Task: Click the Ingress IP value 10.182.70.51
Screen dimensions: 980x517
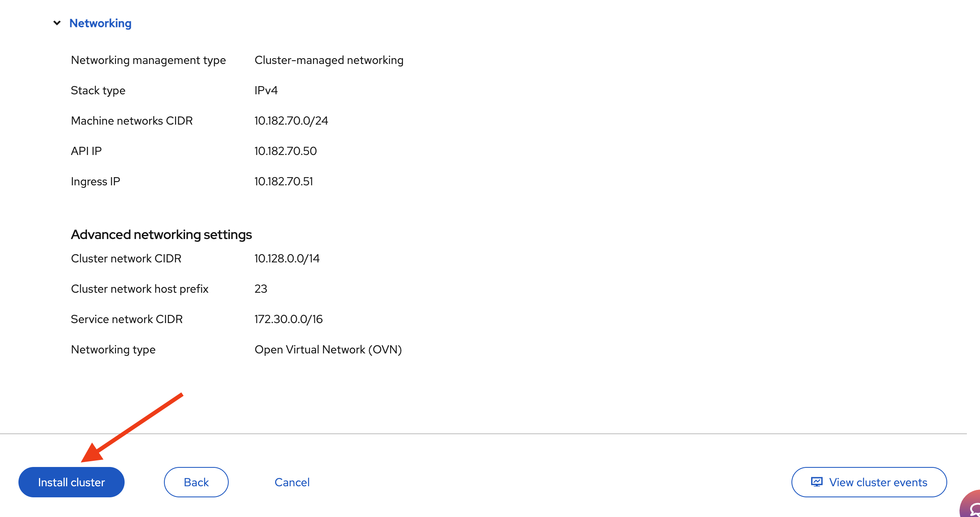Action: [283, 181]
